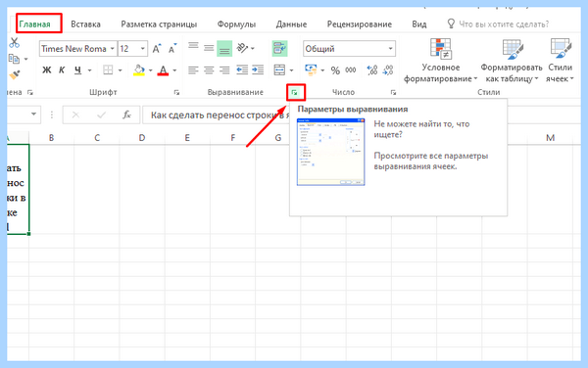The image size is (588, 368).
Task: Click Merge and Center icon
Action: coord(279,70)
